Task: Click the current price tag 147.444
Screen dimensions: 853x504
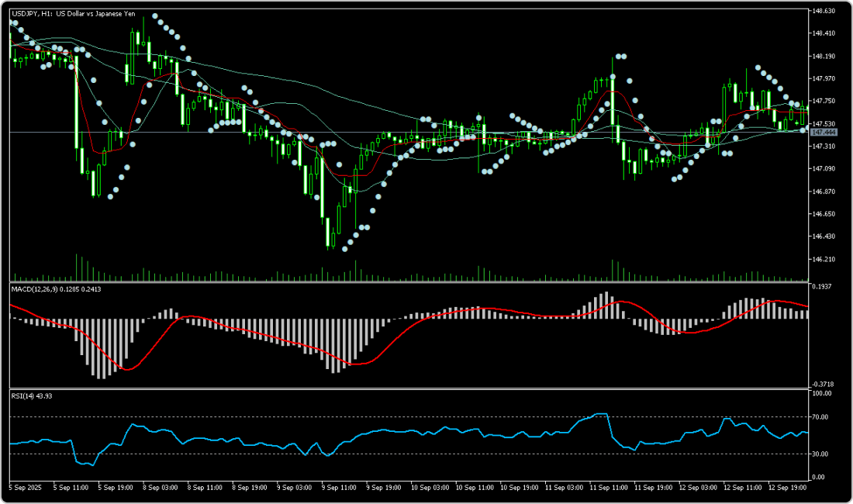Action: pos(823,133)
